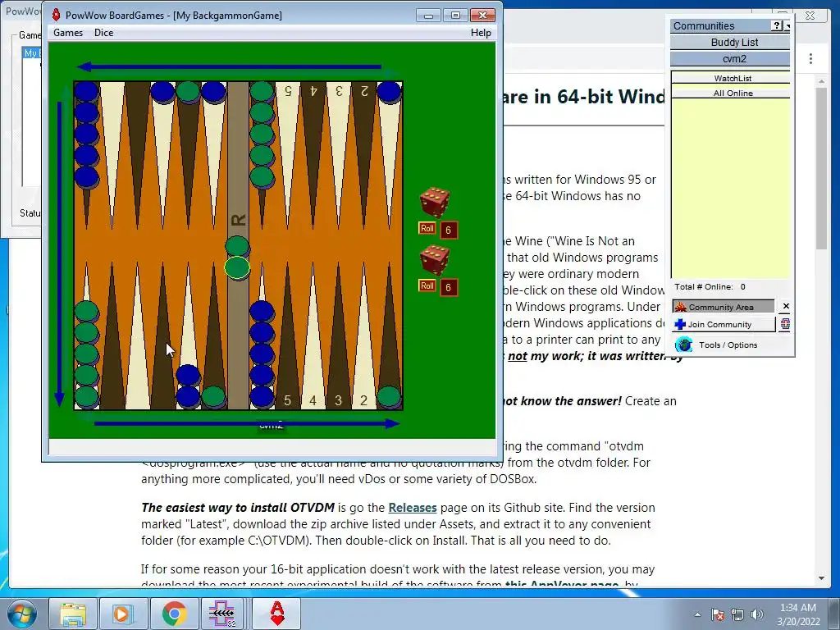Open the Dice menu
Screen dimensions: 840x630
(103, 33)
